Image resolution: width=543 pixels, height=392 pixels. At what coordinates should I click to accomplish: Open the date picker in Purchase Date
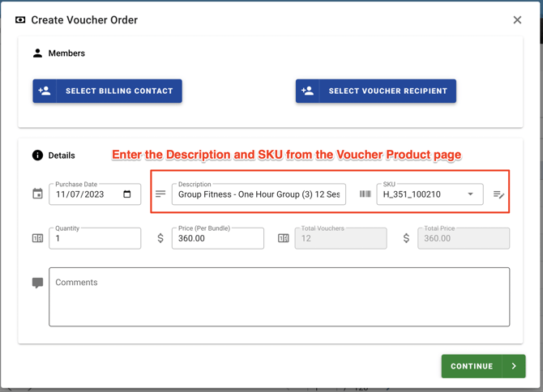(x=127, y=194)
